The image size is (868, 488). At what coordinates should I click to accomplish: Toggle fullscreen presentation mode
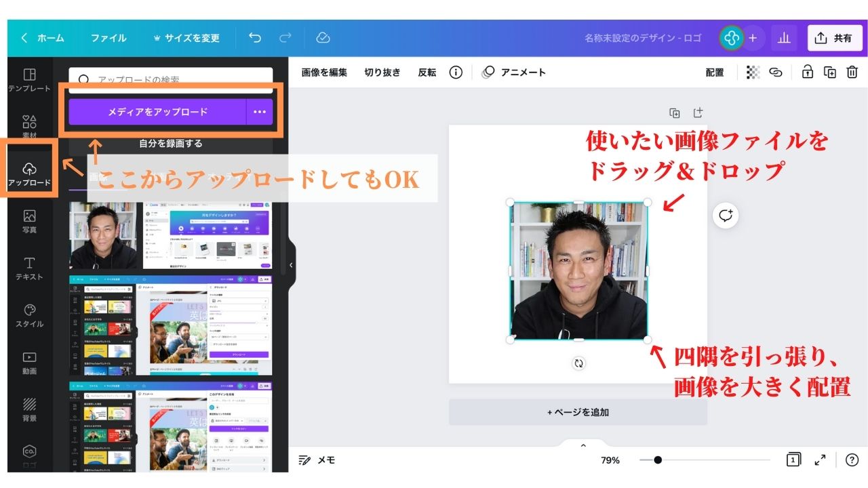tap(820, 460)
